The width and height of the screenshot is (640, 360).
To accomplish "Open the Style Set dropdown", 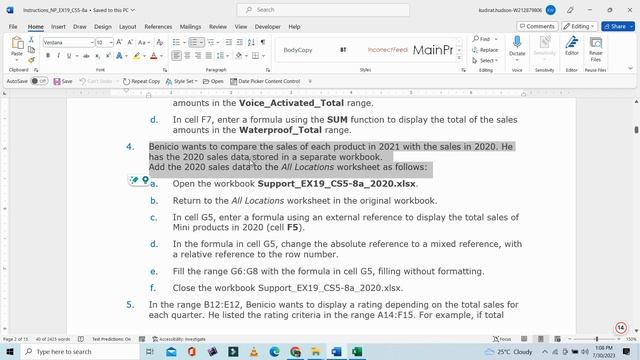I will (182, 81).
